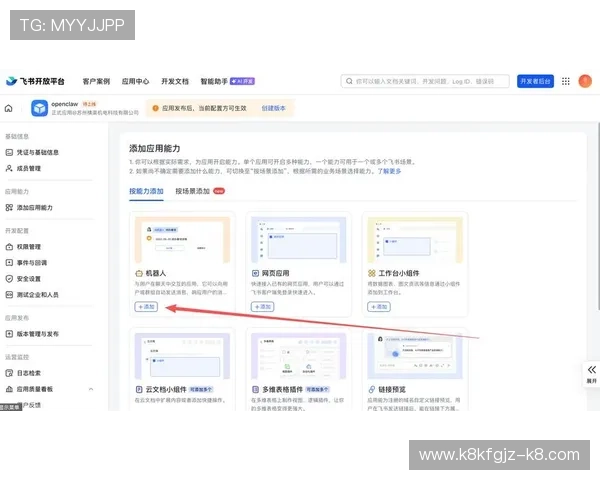This screenshot has height=480, width=600.
Task: Click the orange user avatar
Action: pos(585,81)
